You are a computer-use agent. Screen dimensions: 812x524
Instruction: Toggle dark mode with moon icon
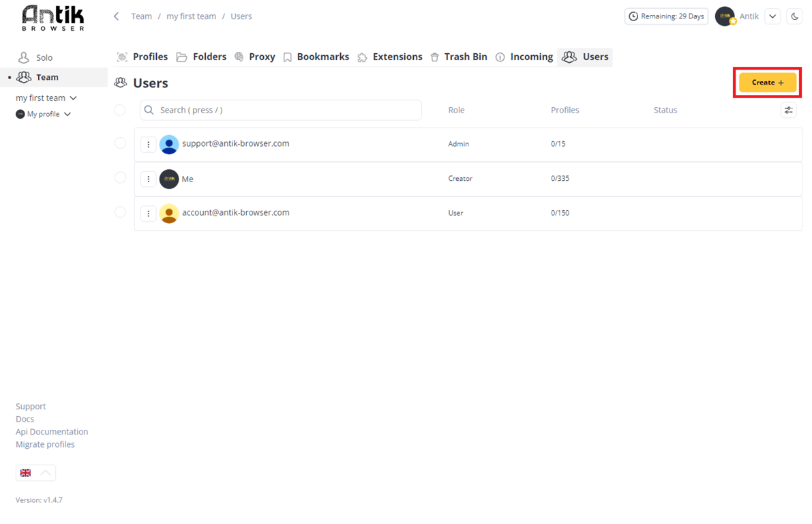pos(794,16)
